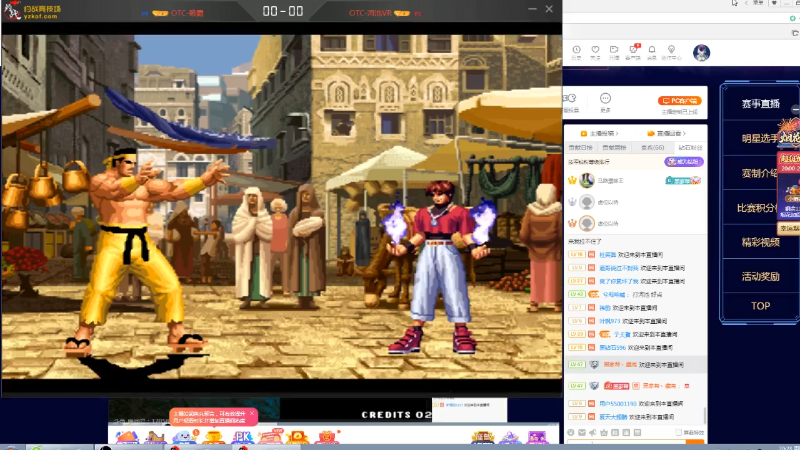Click the user profile avatar in header
This screenshot has width=800, height=450.
(702, 53)
